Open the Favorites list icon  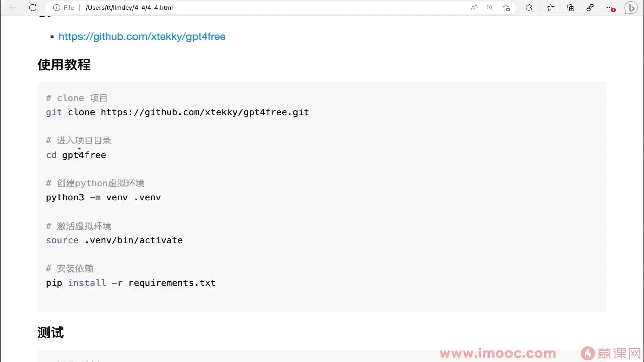point(550,7)
